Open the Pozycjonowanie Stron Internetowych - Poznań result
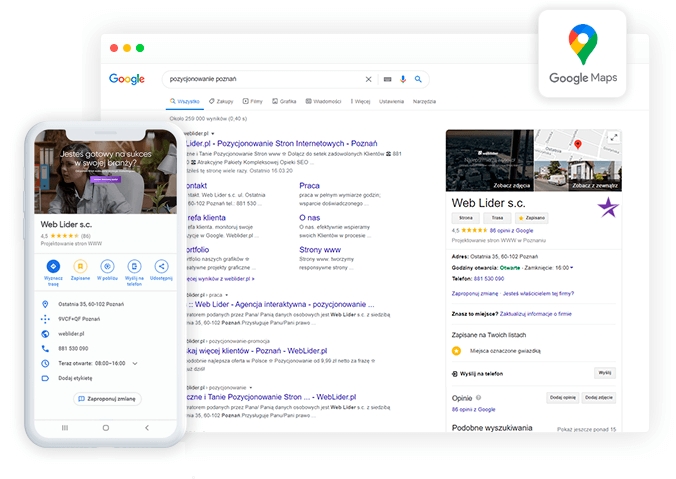This screenshot has height=479, width=676. 282,144
